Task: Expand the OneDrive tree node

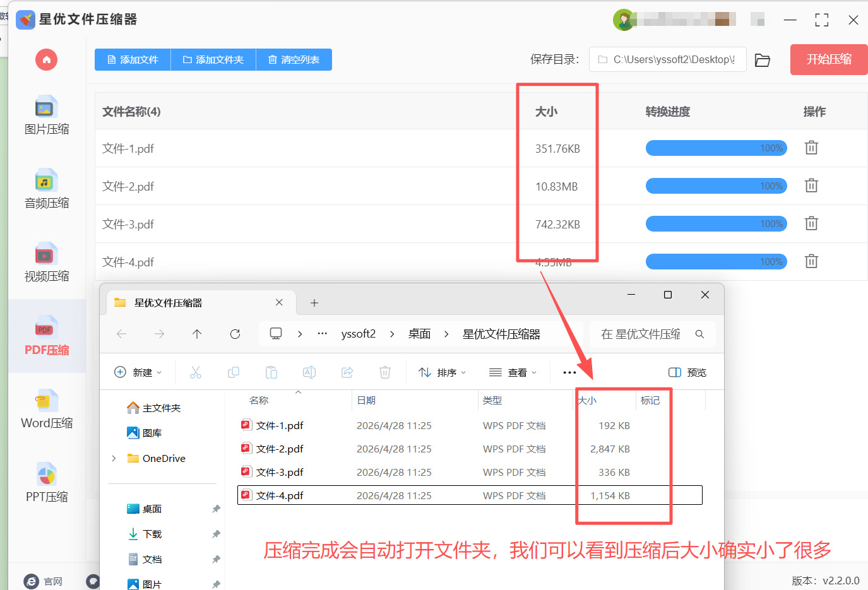Action: coord(114,458)
